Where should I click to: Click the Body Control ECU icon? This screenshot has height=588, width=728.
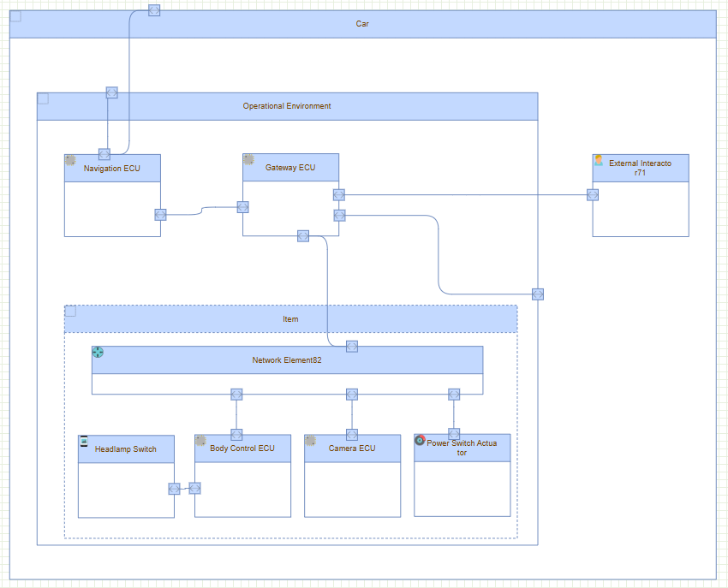coord(200,441)
